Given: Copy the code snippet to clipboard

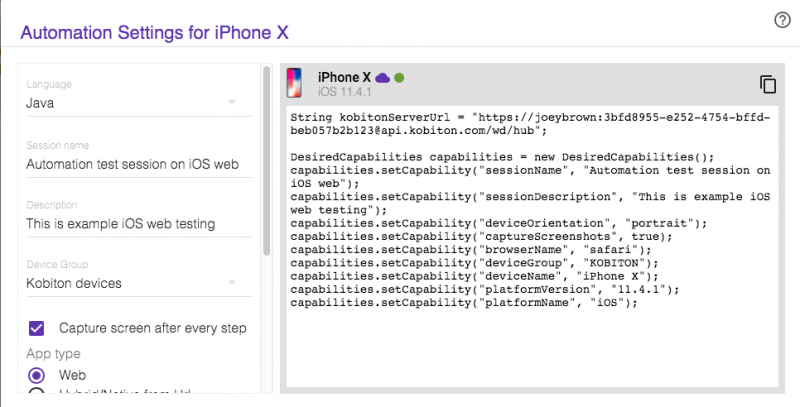Looking at the screenshot, I should coord(768,84).
